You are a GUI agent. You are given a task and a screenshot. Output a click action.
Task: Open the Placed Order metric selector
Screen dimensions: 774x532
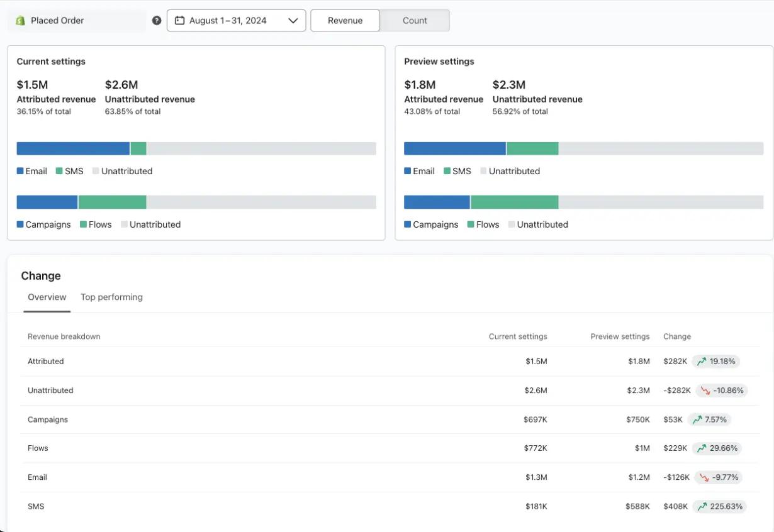[77, 21]
